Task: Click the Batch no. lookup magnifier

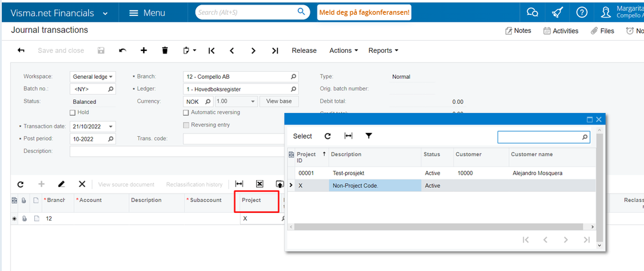Action: tap(110, 89)
